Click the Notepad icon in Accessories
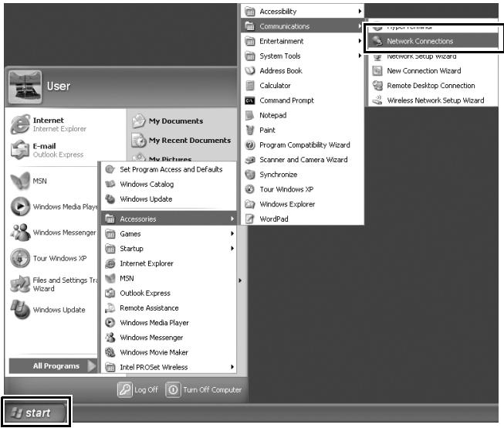Viewport: 504px width, 428px height. click(250, 115)
